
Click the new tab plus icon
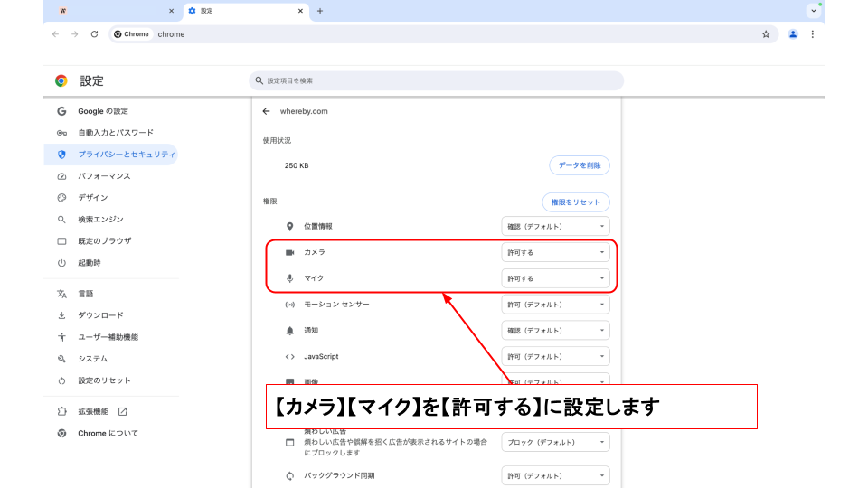pyautogui.click(x=320, y=11)
